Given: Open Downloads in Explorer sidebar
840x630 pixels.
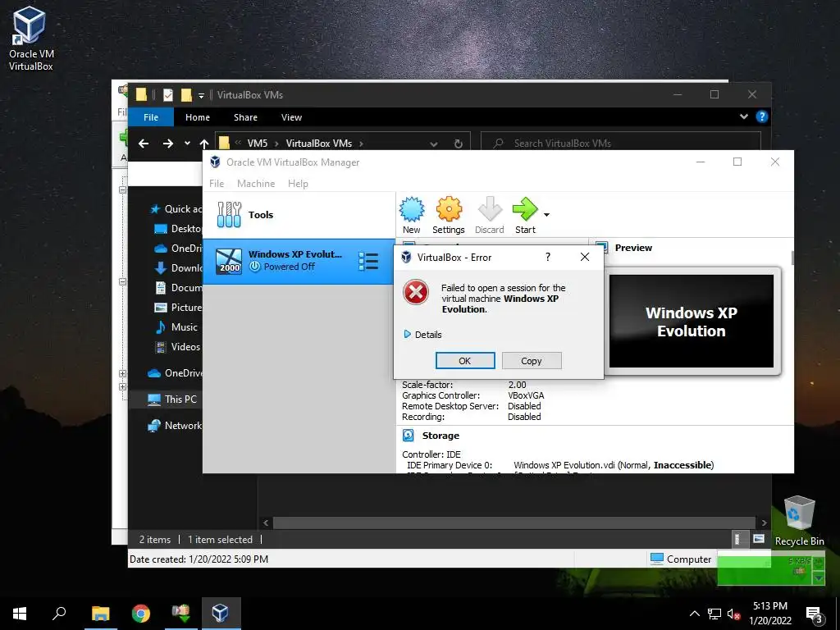Looking at the screenshot, I should pos(178,268).
